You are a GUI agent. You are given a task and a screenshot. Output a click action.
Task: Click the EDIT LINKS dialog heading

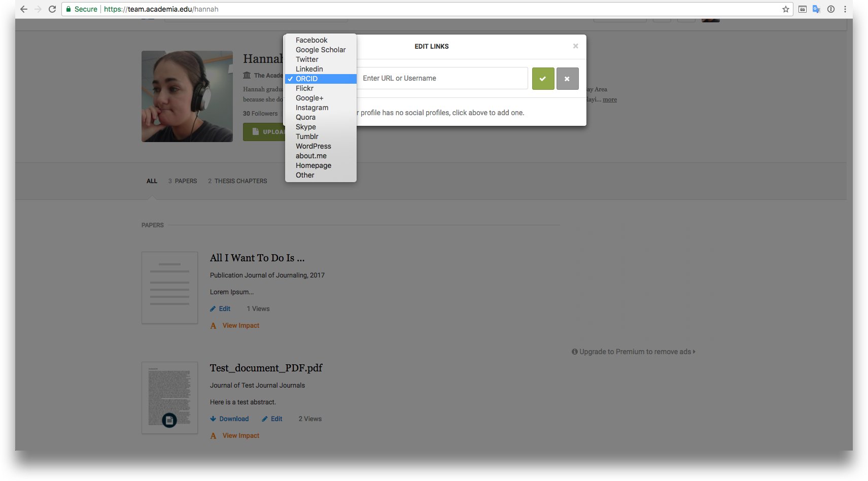click(x=432, y=46)
